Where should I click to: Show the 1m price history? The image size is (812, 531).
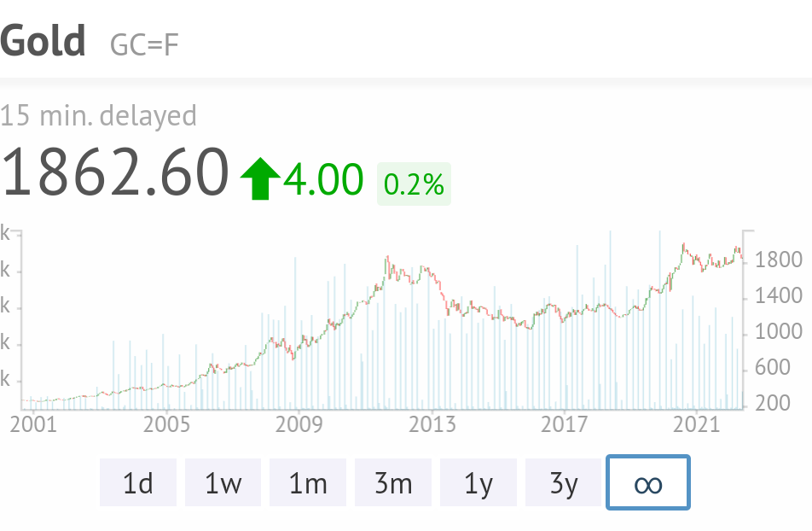308,483
